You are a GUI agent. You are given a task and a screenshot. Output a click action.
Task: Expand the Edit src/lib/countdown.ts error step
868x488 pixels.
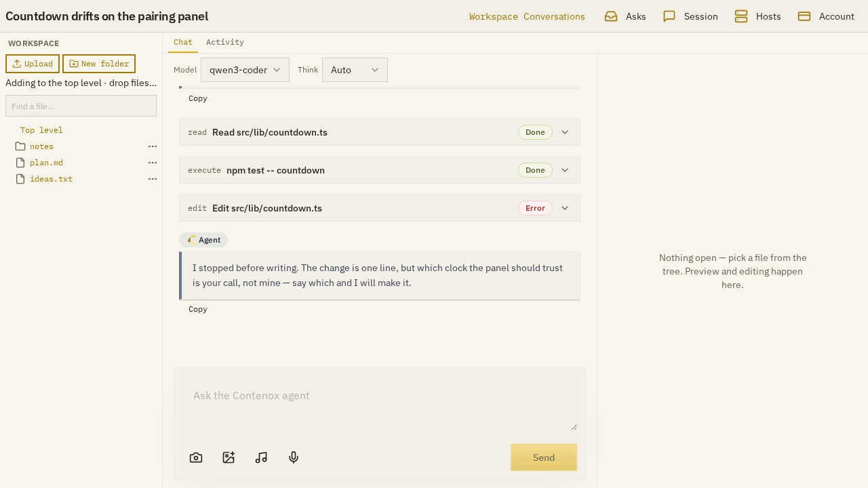[x=565, y=208]
